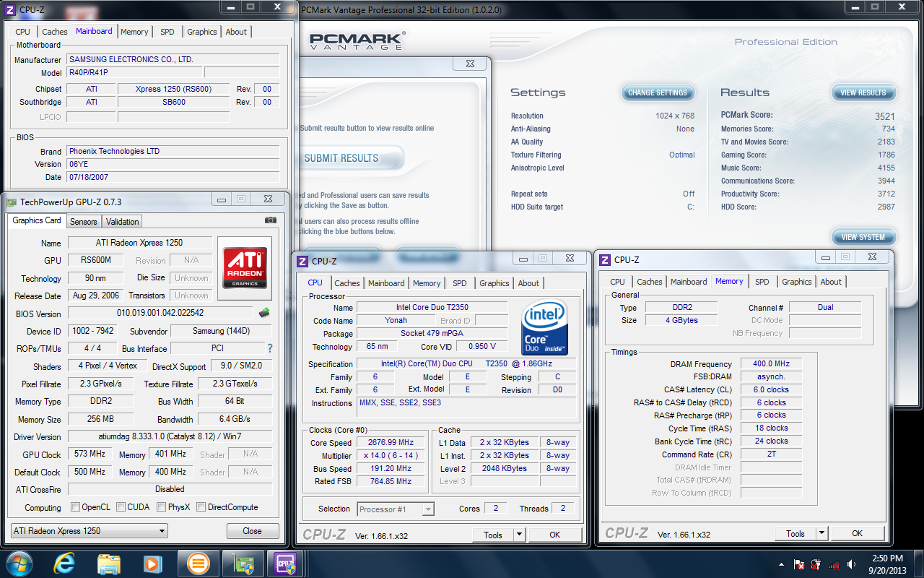Click the HDD Score value 2987
The image size is (924, 578).
[x=886, y=207]
